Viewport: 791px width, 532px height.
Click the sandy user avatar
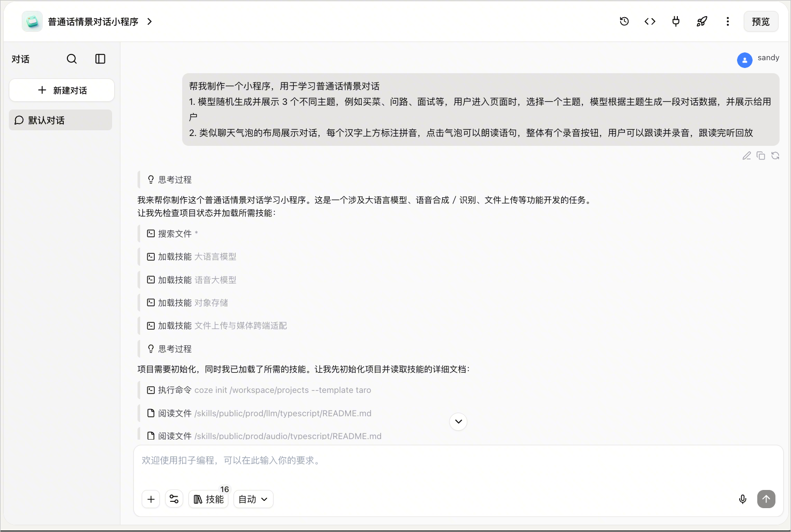[x=745, y=60]
